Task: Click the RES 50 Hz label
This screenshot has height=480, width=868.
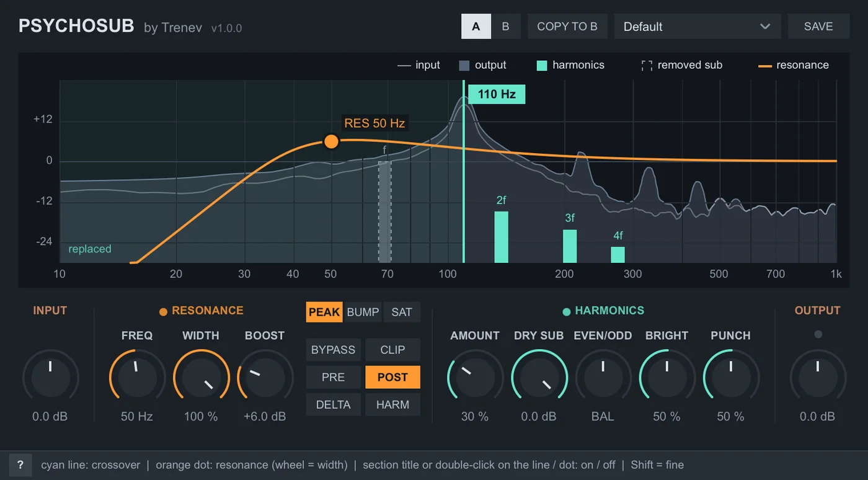Action: (x=374, y=123)
